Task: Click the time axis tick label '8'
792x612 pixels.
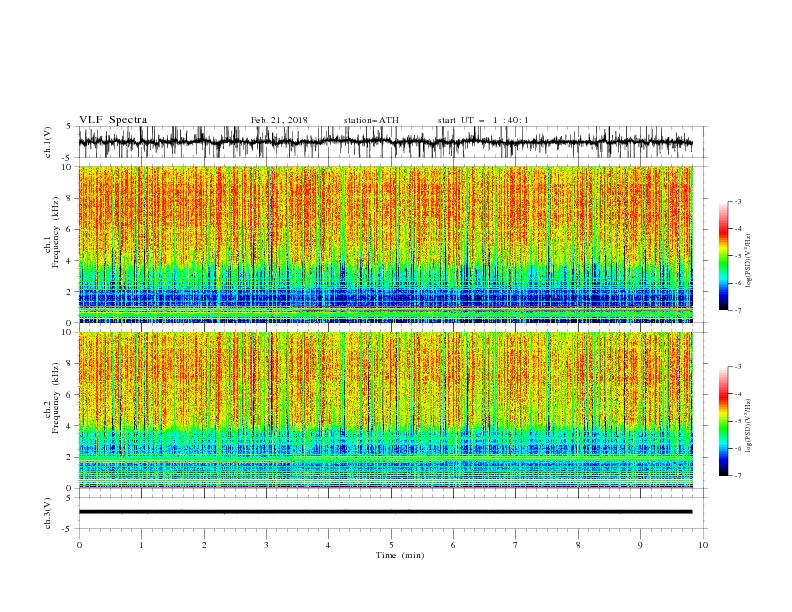Action: pyautogui.click(x=578, y=545)
